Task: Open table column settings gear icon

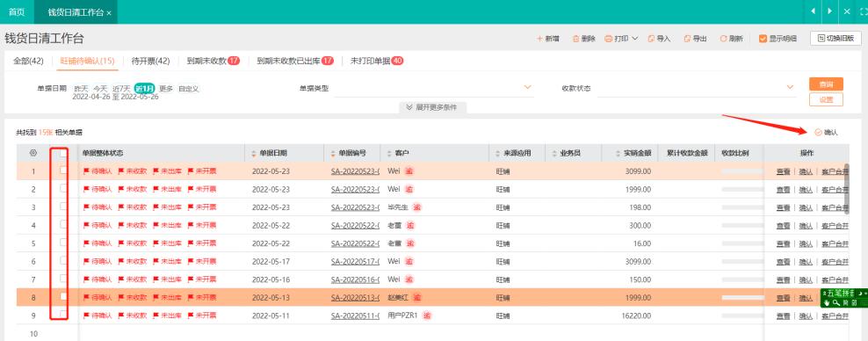Action: click(33, 153)
